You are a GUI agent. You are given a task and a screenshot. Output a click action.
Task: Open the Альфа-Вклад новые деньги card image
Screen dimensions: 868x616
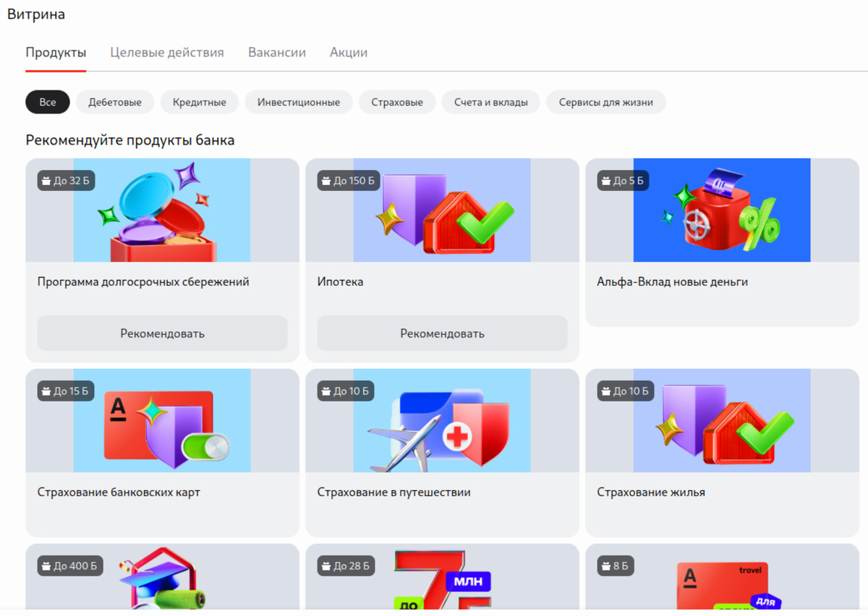722,210
